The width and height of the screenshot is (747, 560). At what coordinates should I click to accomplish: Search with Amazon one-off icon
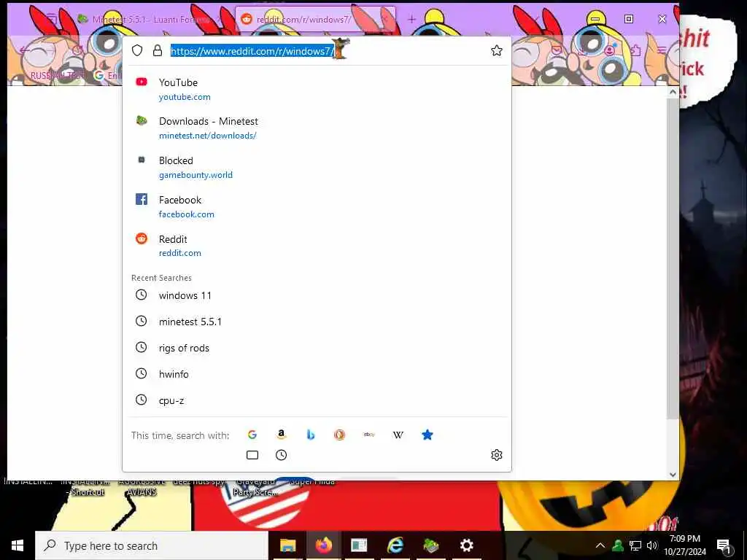[281, 435]
